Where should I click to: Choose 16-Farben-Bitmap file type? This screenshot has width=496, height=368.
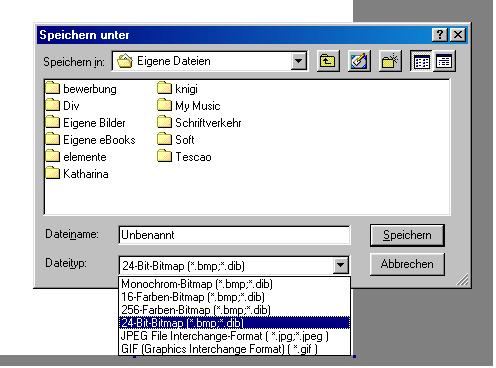click(234, 297)
